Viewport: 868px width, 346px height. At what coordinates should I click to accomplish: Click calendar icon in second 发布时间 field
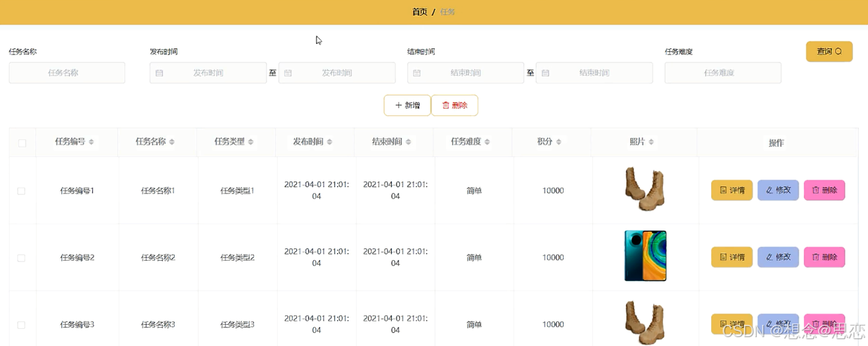[289, 73]
